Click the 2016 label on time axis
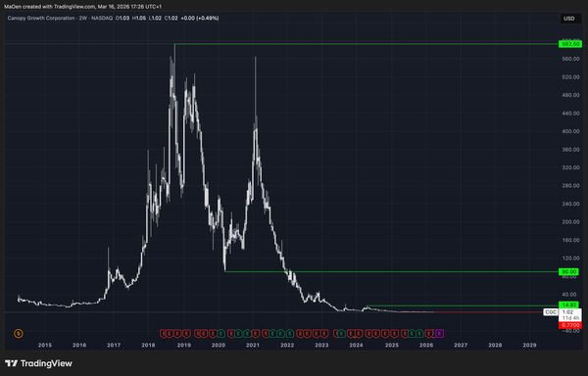 click(x=79, y=345)
